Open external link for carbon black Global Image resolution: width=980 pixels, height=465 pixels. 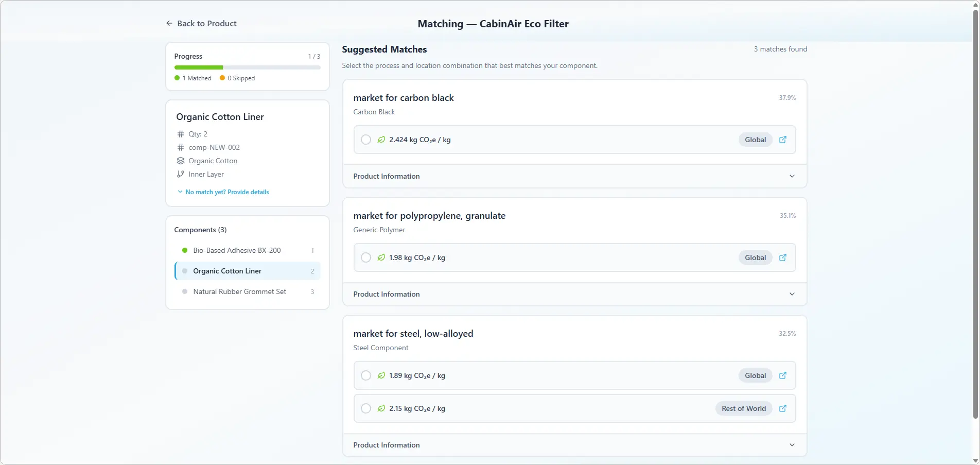[782, 140]
